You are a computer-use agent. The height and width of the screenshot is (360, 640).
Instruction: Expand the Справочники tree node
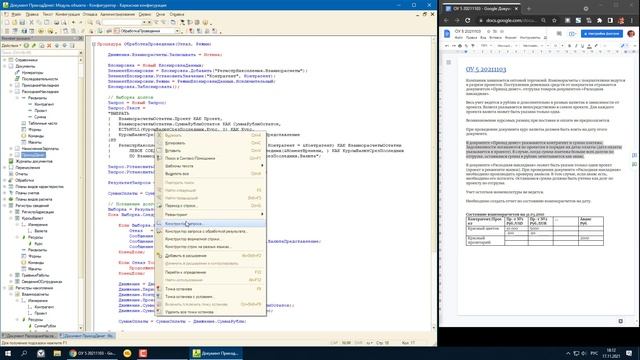[x=4, y=60]
